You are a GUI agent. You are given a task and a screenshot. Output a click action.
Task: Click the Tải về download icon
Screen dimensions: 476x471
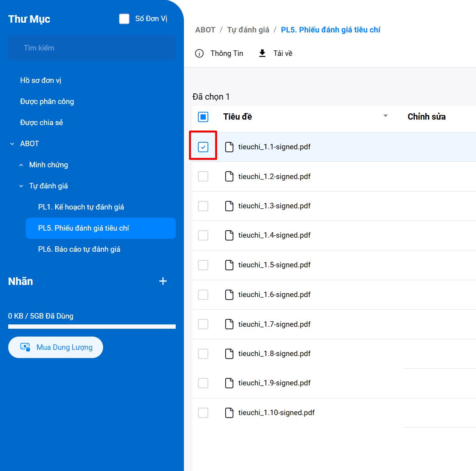pos(262,53)
